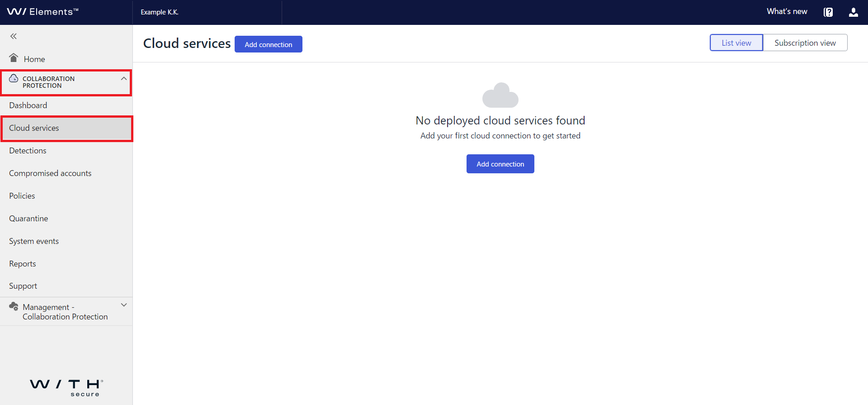Open the Detections page
868x405 pixels.
[x=28, y=151]
